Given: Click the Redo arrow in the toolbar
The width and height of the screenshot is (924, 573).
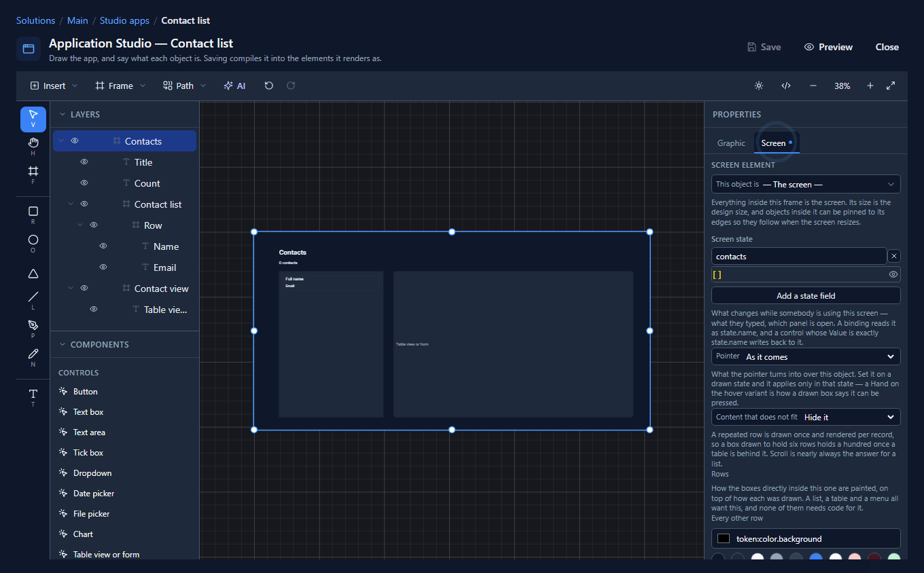Looking at the screenshot, I should (x=291, y=86).
